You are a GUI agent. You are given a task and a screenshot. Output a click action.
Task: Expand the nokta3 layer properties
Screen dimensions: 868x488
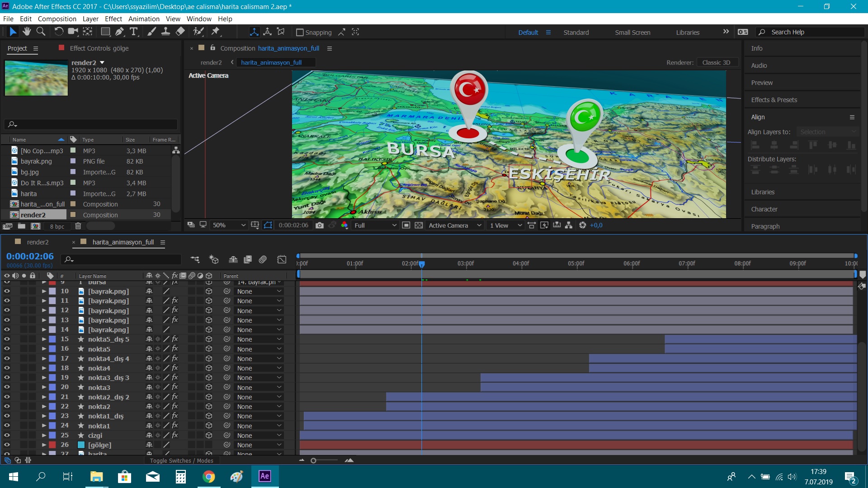(44, 387)
